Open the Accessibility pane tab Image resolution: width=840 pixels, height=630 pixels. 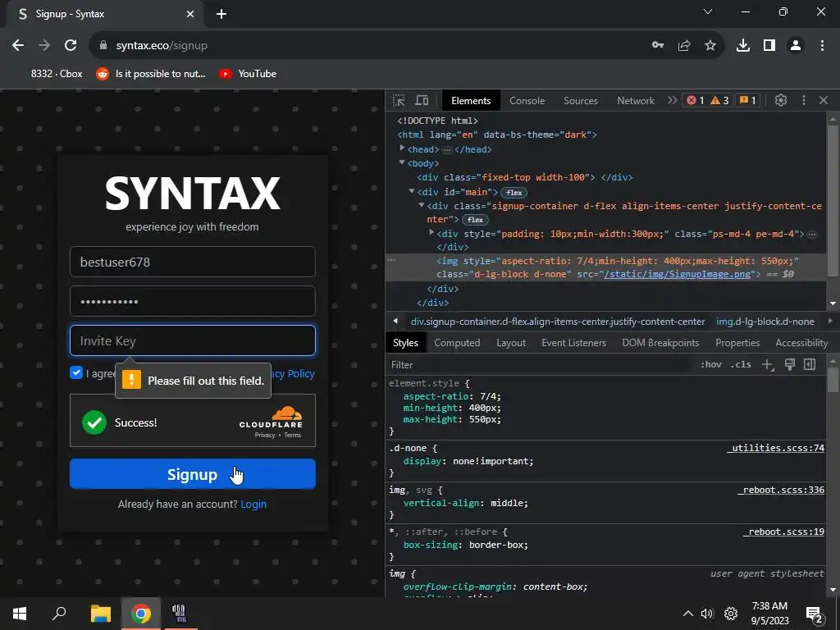(801, 343)
